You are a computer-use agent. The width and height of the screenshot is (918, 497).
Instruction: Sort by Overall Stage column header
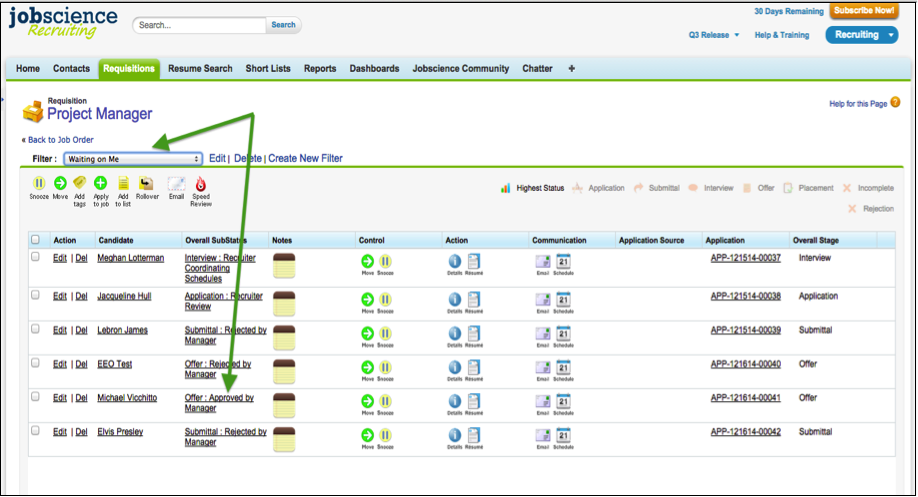pos(816,240)
